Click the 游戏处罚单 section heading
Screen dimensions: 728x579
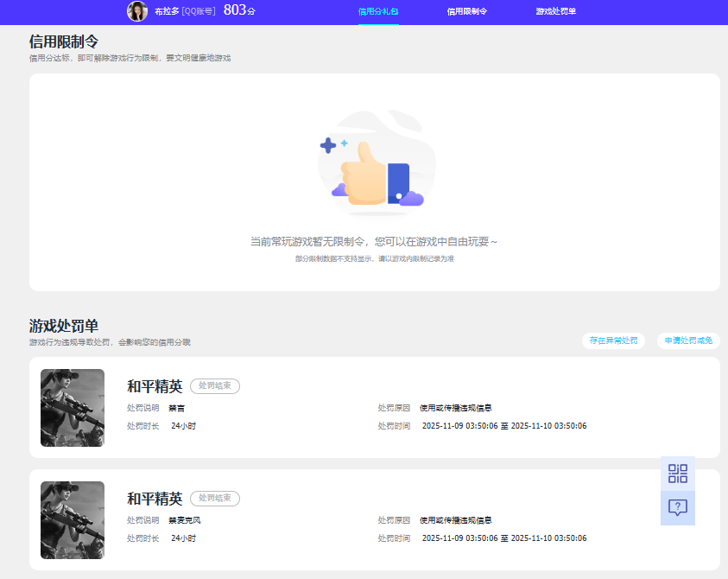64,326
